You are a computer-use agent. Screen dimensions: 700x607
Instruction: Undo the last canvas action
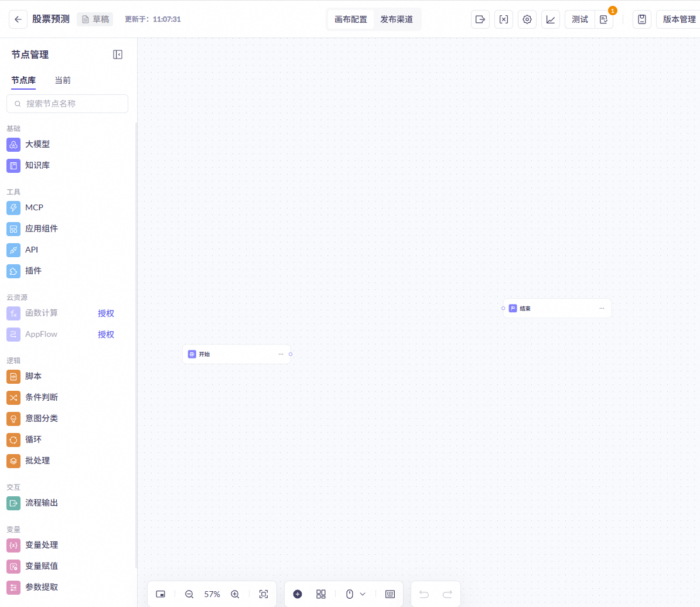tap(424, 594)
